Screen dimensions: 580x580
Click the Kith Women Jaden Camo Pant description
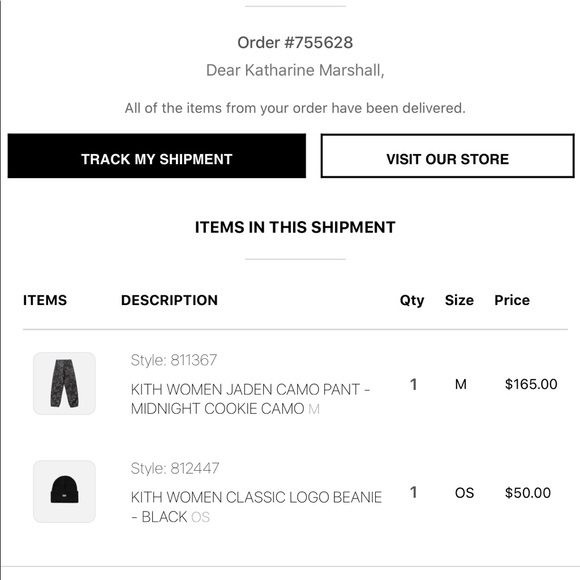pos(250,399)
